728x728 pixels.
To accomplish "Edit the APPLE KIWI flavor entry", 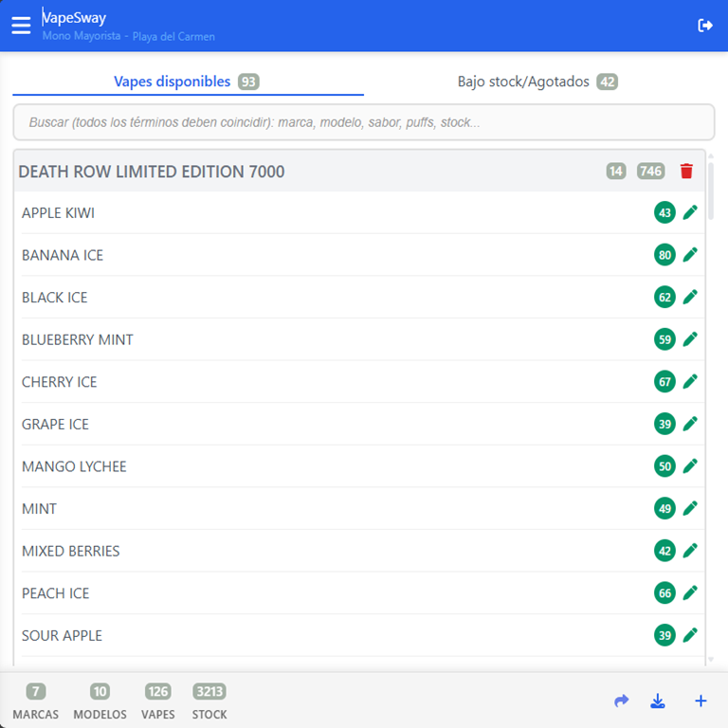I will 690,212.
